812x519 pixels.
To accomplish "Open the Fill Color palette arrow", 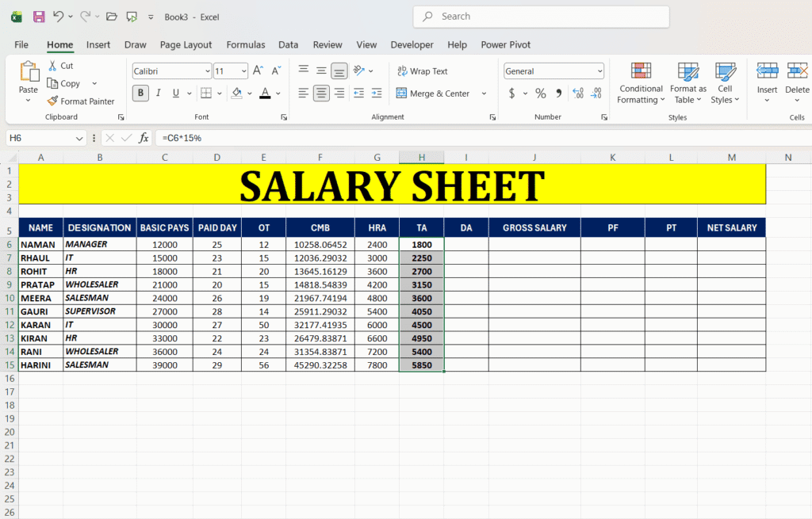I will [x=250, y=93].
